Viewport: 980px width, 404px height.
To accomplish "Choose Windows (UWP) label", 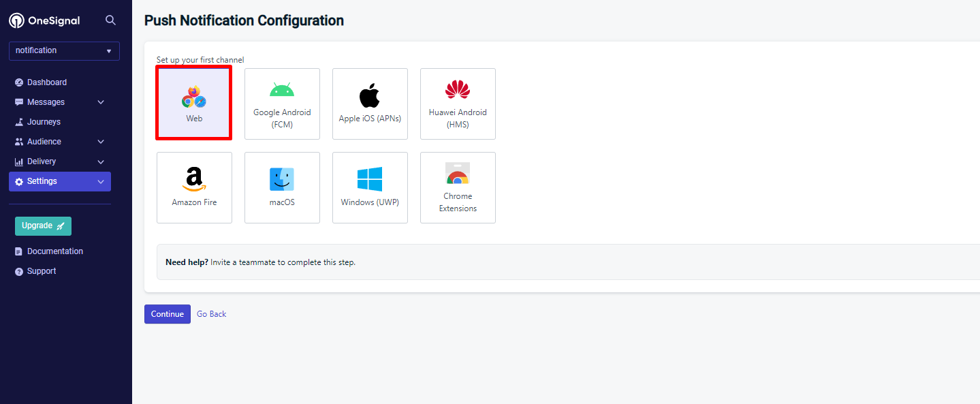I will [x=370, y=202].
